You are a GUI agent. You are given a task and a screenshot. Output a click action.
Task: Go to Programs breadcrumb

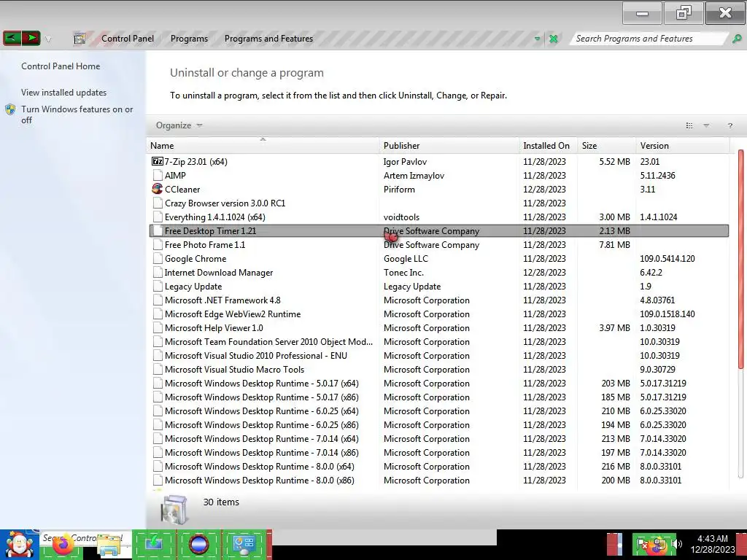[x=189, y=39]
